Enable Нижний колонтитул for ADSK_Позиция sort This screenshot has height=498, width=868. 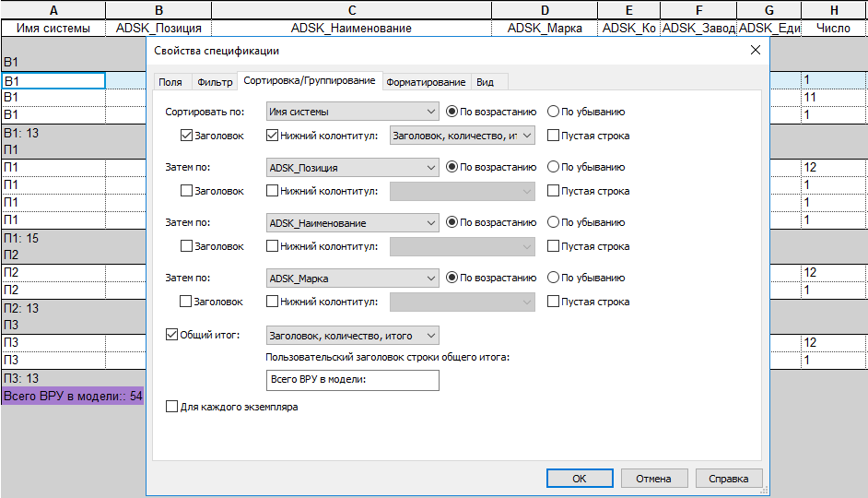point(272,191)
